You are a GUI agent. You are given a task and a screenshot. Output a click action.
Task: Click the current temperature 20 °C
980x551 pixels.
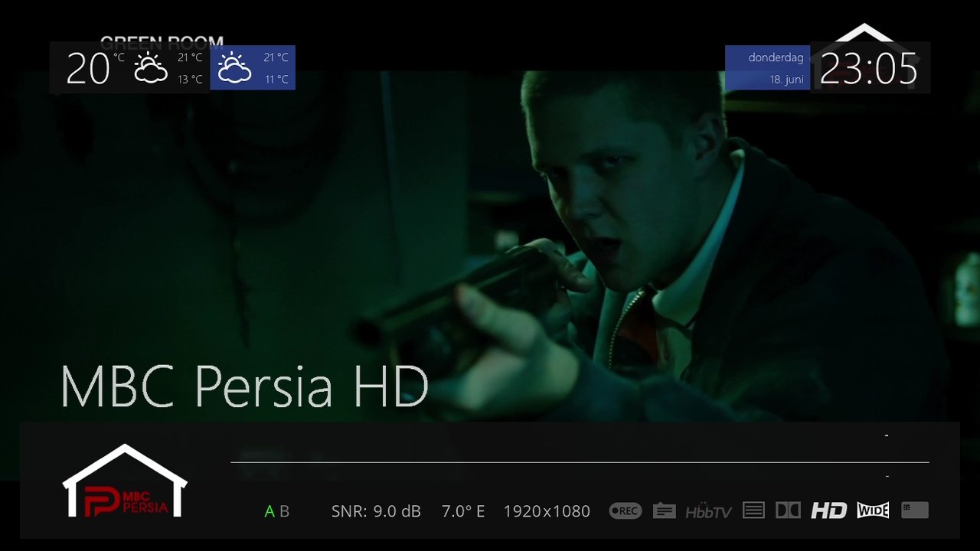tap(94, 69)
